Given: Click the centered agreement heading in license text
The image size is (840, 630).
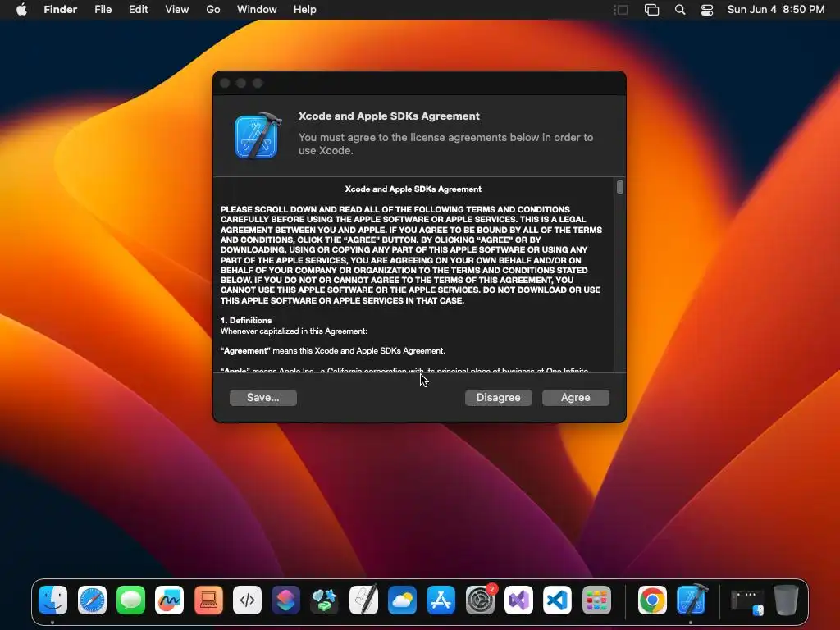Looking at the screenshot, I should click(x=413, y=189).
